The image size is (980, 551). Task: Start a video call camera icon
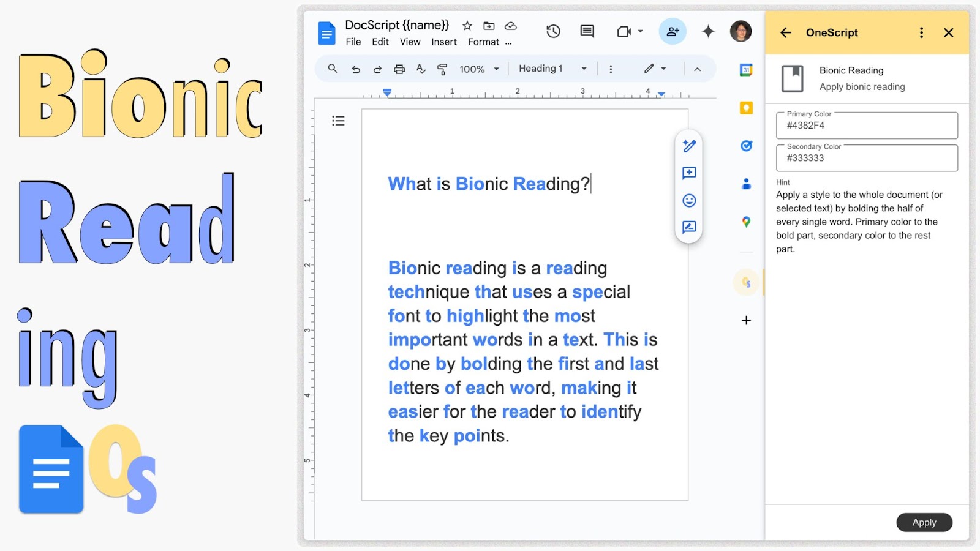click(624, 31)
